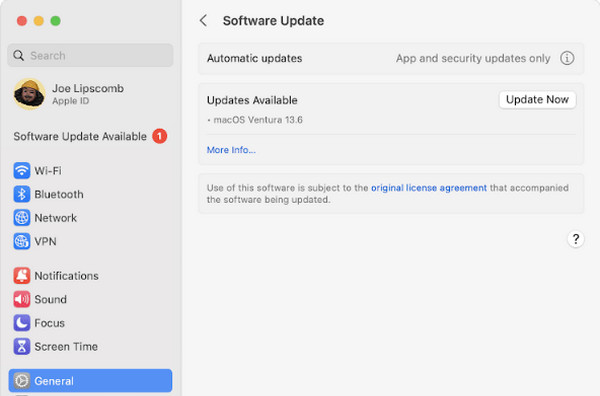Select the Wi-Fi label in sidebar
Viewport: 600px width, 396px height.
[x=48, y=171]
